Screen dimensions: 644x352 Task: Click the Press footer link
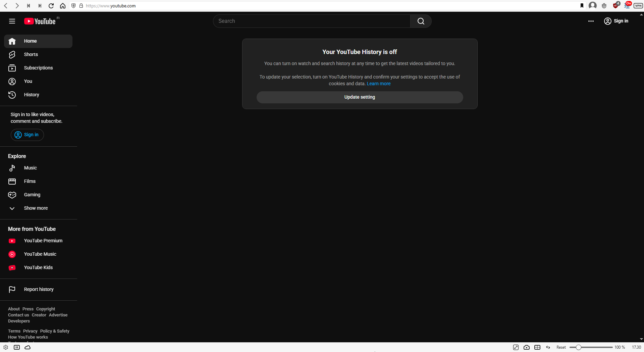(x=28, y=309)
